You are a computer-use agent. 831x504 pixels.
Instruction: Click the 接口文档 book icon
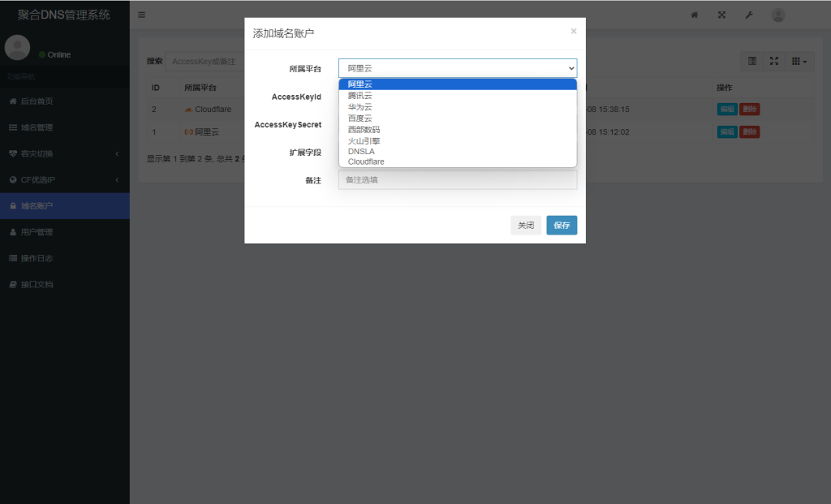tap(13, 285)
